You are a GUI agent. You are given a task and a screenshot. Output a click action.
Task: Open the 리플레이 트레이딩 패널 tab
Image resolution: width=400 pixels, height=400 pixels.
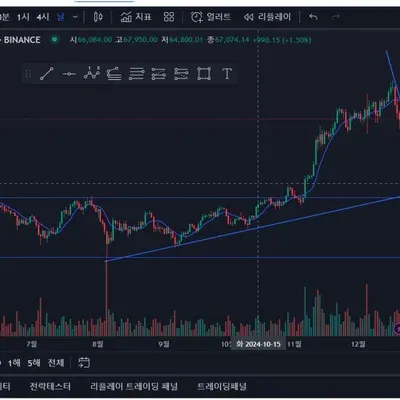(x=134, y=387)
